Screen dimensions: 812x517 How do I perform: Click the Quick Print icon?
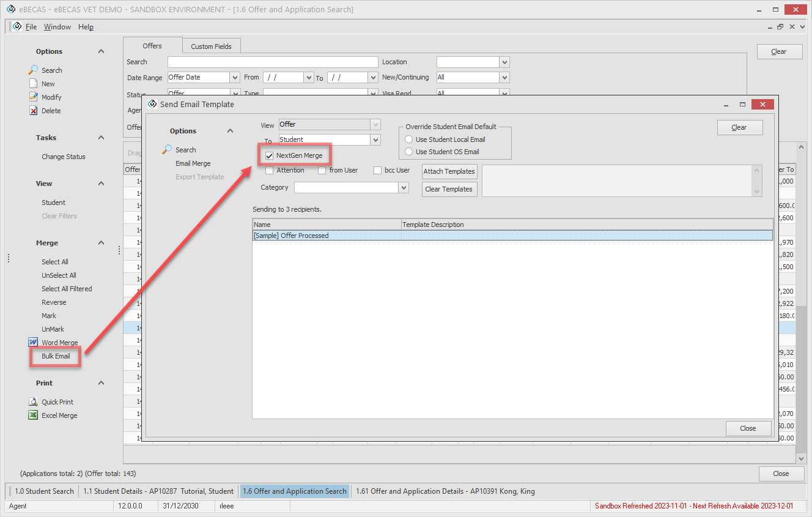coord(33,402)
